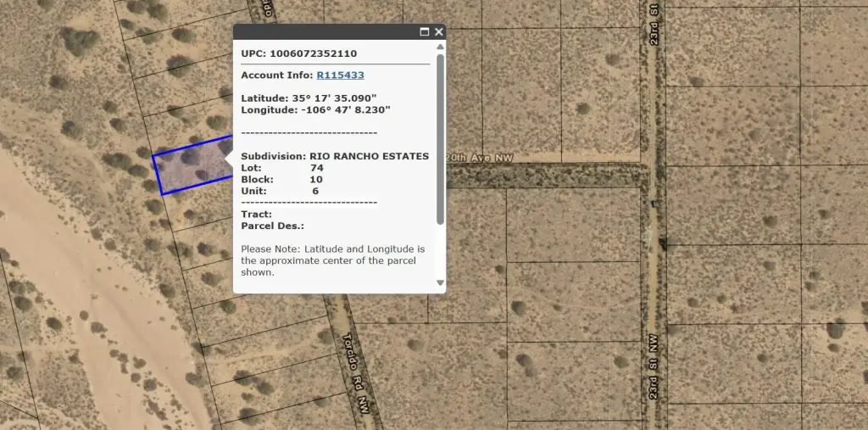Maximize the parcel info popup
The height and width of the screenshot is (430, 868).
tap(425, 31)
